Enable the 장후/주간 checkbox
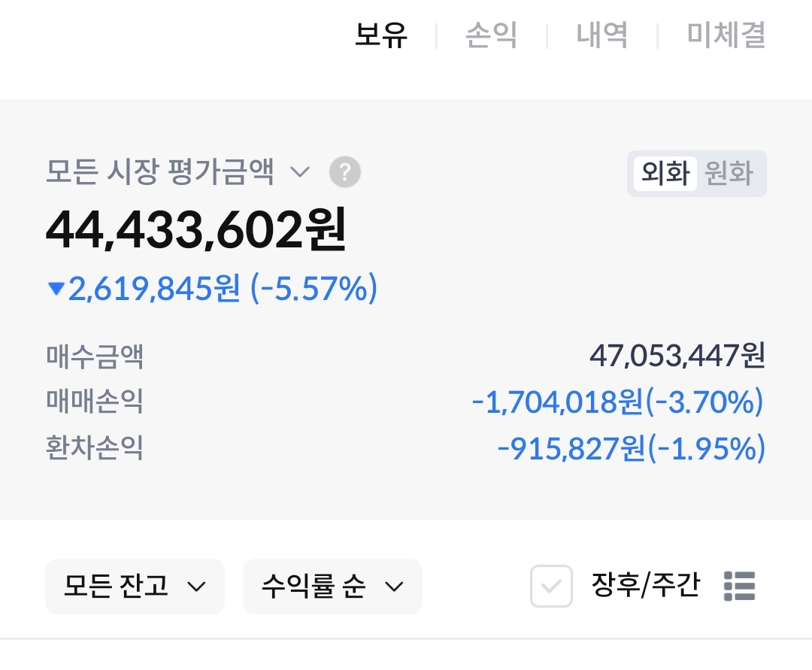Viewport: 812px width, 670px height. pyautogui.click(x=551, y=586)
